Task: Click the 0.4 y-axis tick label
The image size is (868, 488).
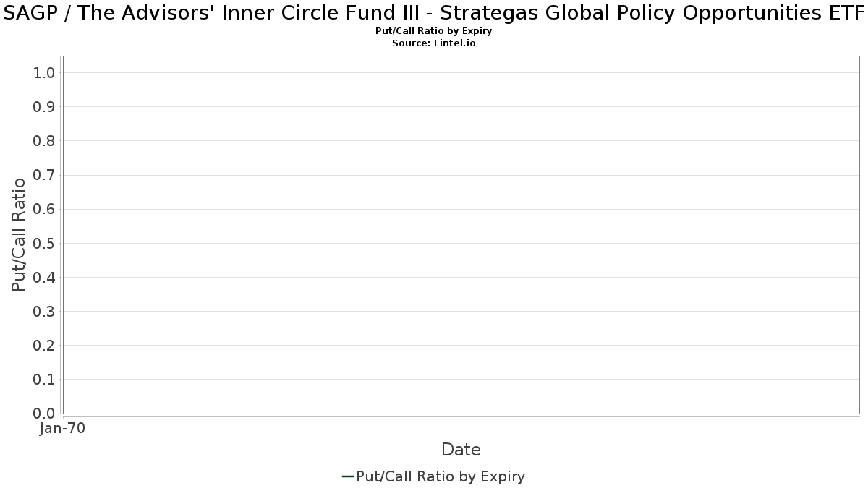Action: (45, 277)
